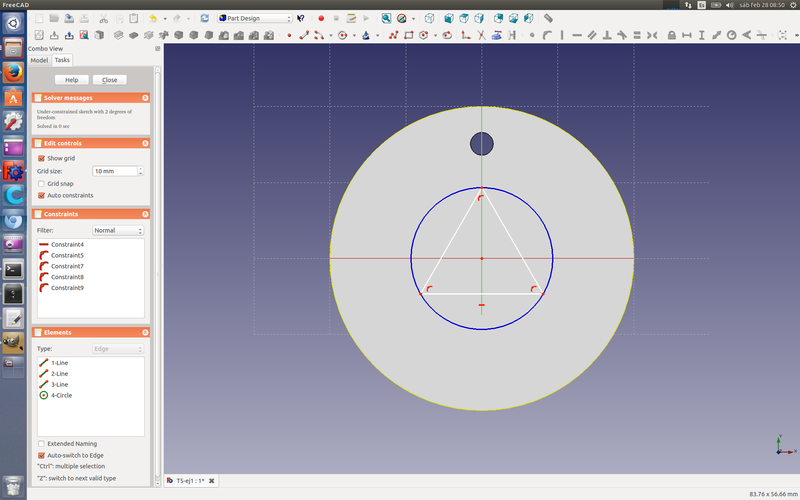Click the Refresh recompute icon in toolbar

(x=205, y=18)
